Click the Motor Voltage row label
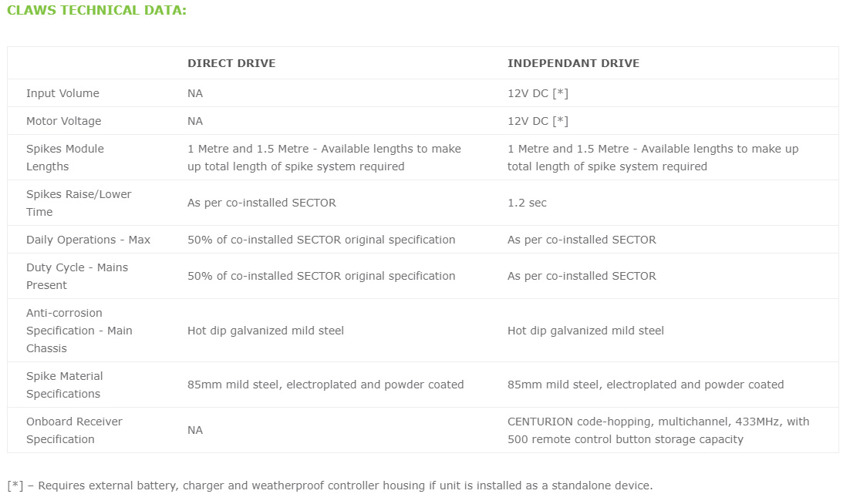 pyautogui.click(x=64, y=121)
